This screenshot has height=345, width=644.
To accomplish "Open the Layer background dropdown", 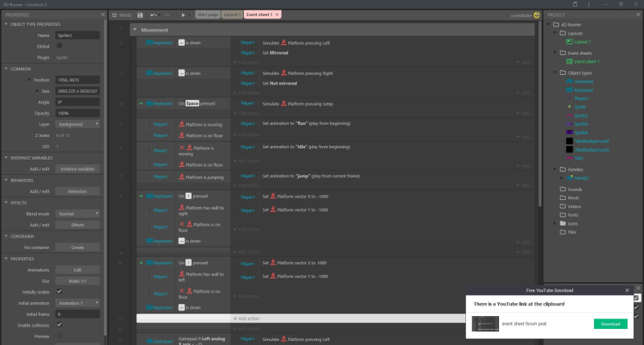I will point(77,124).
